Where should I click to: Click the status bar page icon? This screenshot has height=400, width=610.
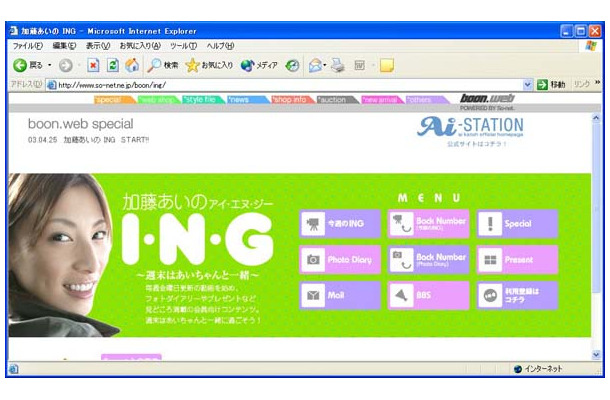click(x=13, y=369)
